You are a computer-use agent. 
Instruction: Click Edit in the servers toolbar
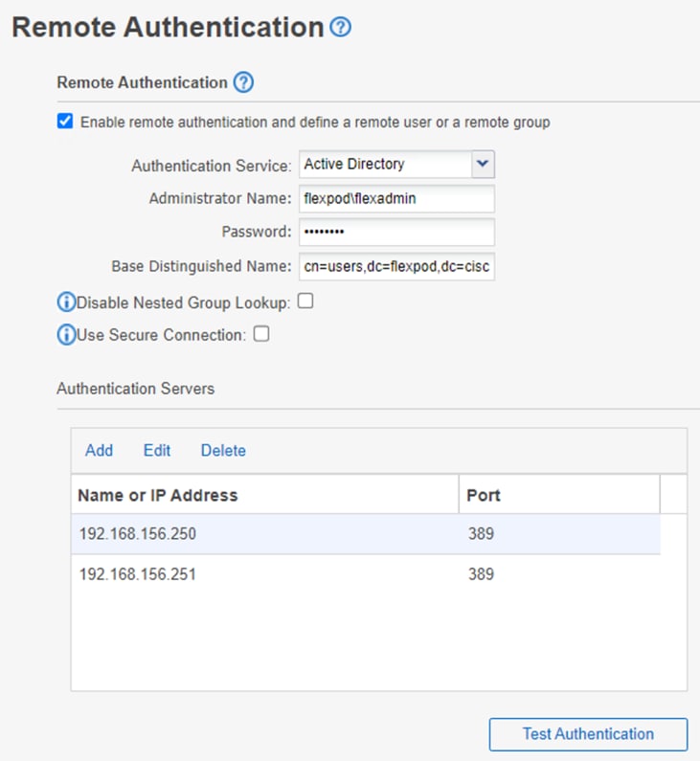pyautogui.click(x=157, y=451)
